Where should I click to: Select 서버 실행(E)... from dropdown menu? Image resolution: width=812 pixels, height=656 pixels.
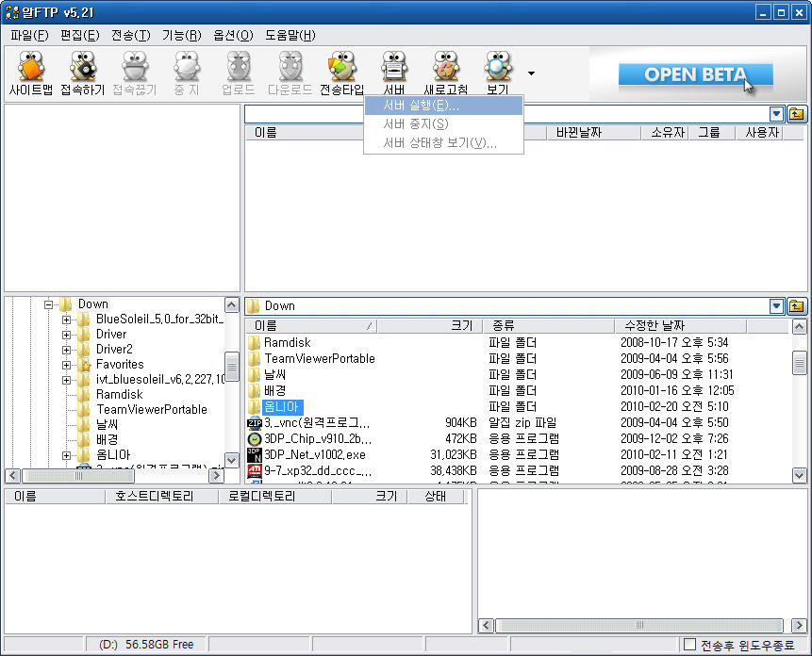tap(443, 106)
